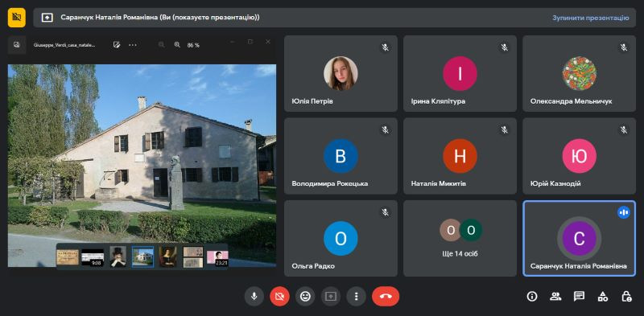Open the chat messages panel icon
This screenshot has height=316, width=644.
point(579,297)
